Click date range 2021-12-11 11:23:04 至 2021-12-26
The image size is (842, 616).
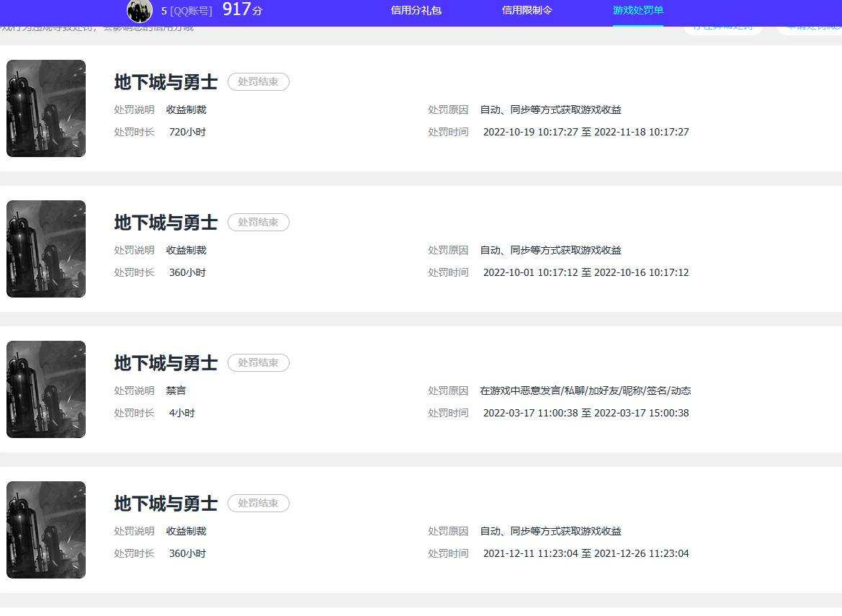coord(586,554)
